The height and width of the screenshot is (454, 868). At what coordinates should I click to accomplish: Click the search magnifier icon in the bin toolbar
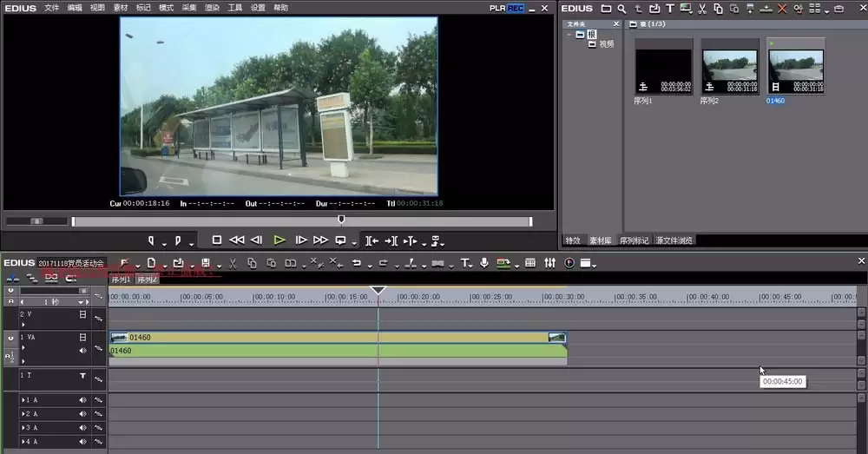pyautogui.click(x=622, y=9)
